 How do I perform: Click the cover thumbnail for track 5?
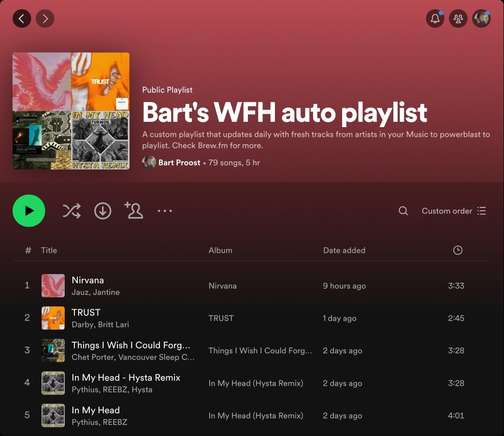(x=53, y=415)
